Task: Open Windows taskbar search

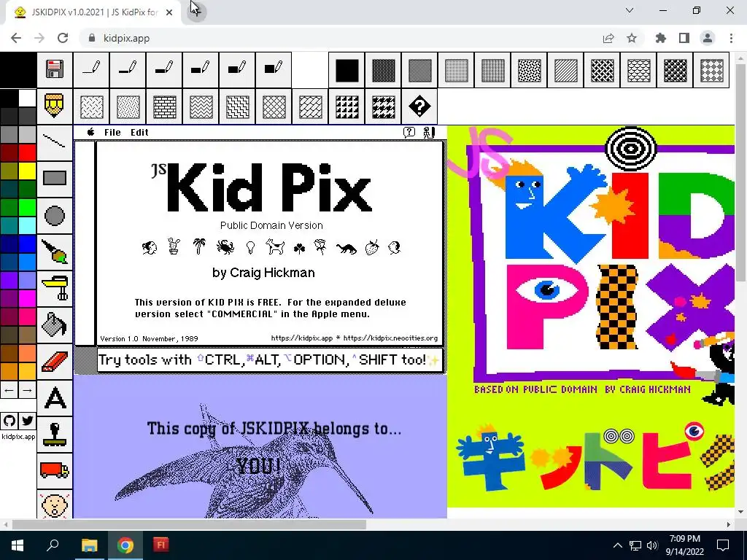Action: click(53, 545)
